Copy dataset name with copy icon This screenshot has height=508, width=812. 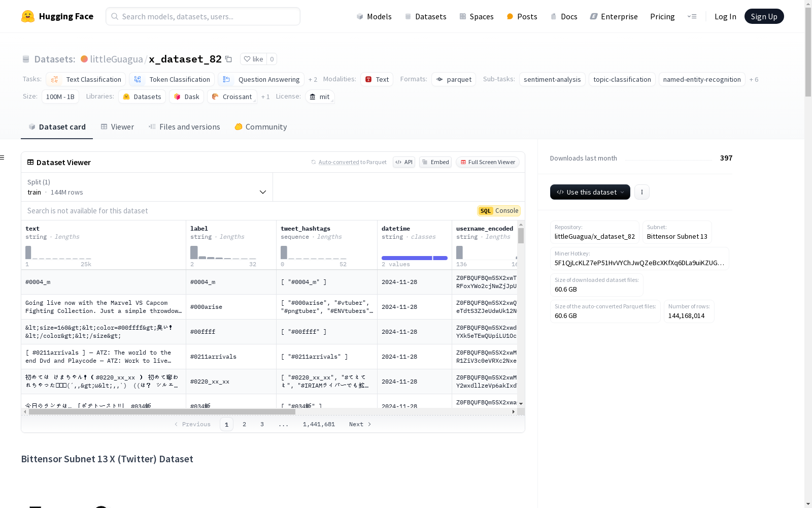(228, 59)
